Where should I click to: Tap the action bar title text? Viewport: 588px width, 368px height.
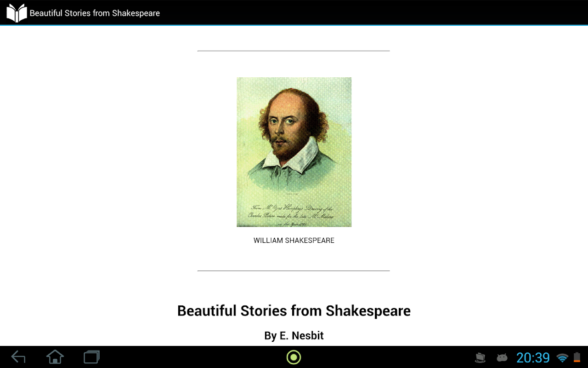tap(95, 13)
